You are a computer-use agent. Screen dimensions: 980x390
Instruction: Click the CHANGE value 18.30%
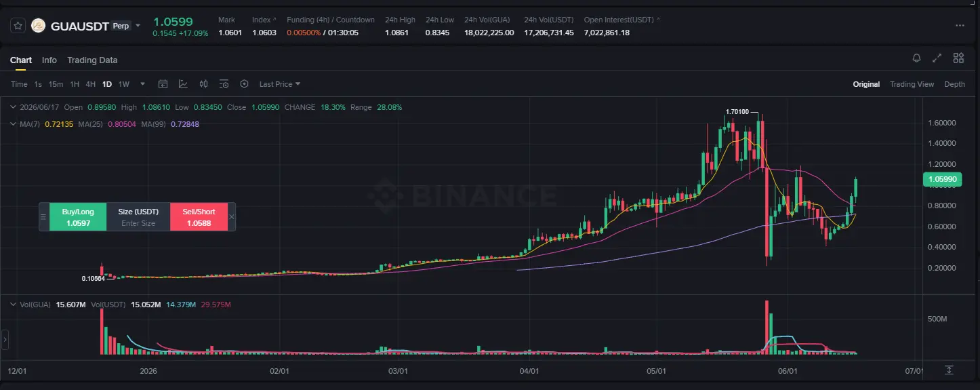coord(333,107)
